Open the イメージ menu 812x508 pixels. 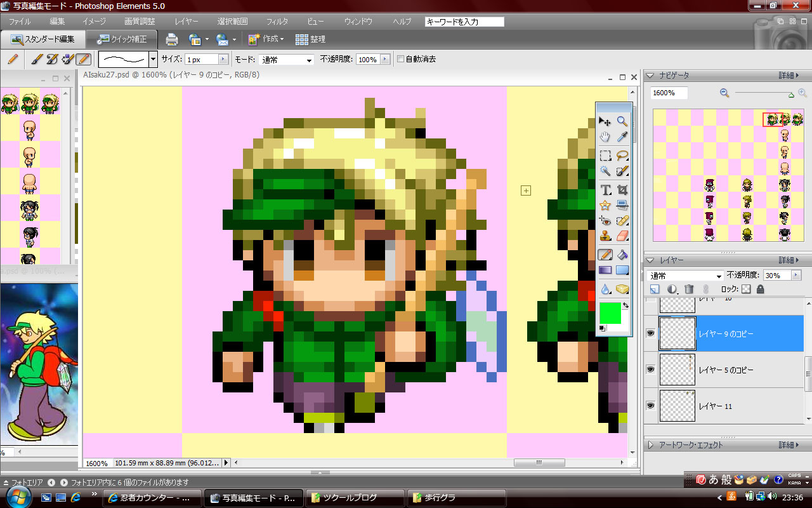(x=94, y=22)
